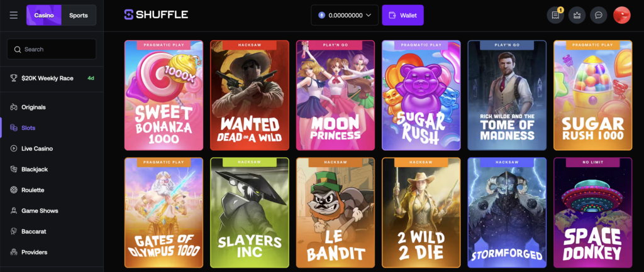
Task: Click the hamburger menu icon
Action: (14, 15)
